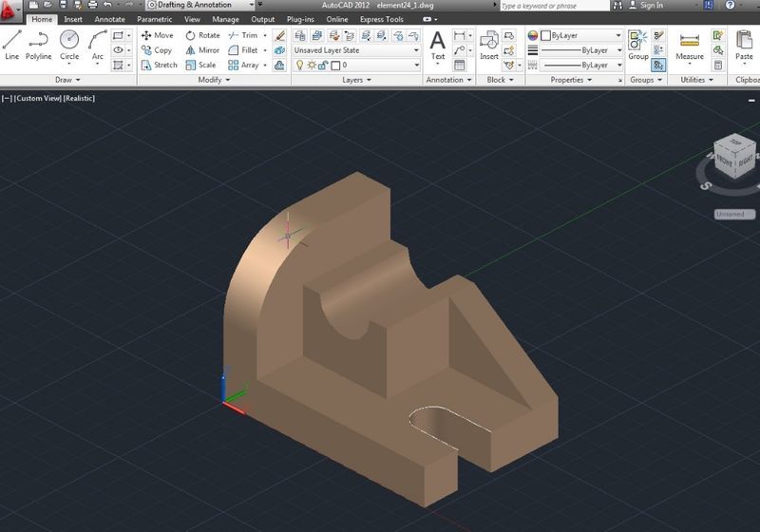Expand the Draw panel

pos(67,80)
